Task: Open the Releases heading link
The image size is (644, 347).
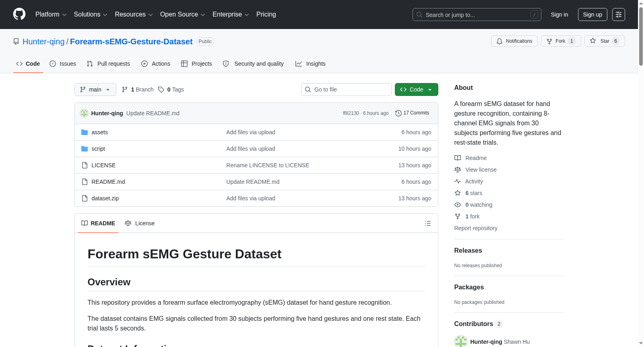Action: click(x=468, y=250)
